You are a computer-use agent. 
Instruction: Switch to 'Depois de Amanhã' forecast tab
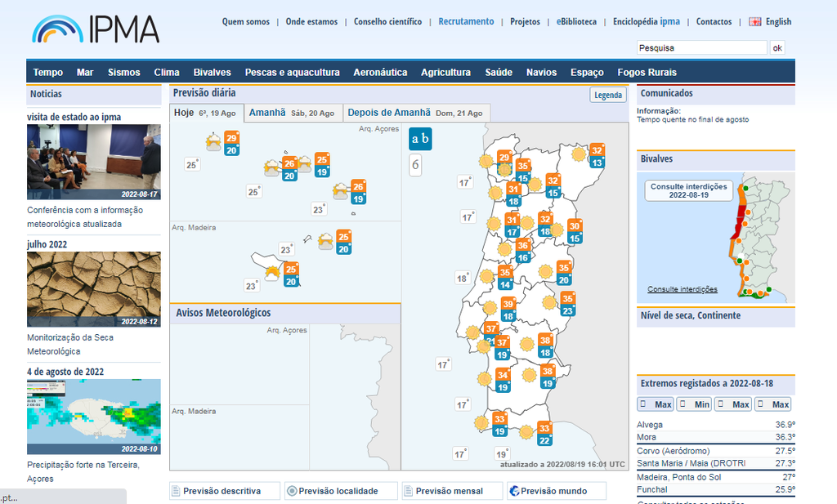416,113
